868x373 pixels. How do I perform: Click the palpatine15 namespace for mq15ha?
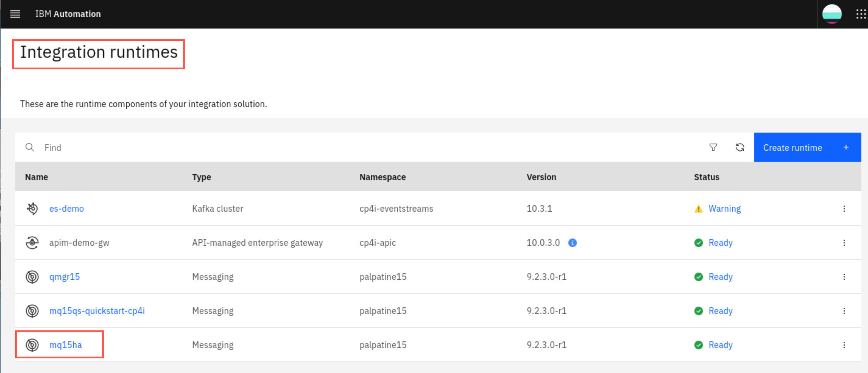(383, 345)
